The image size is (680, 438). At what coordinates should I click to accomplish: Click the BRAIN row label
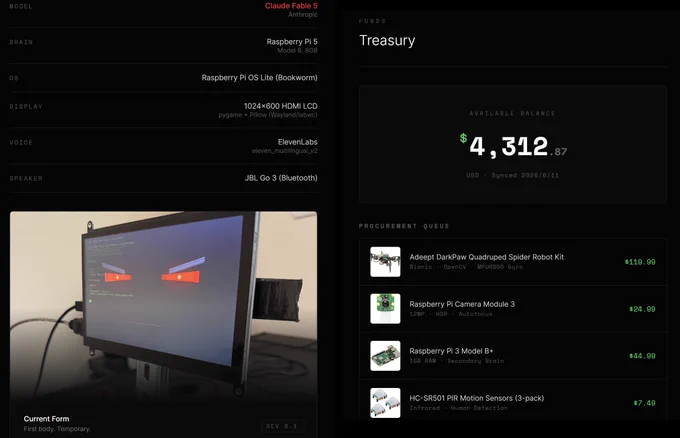click(x=21, y=42)
